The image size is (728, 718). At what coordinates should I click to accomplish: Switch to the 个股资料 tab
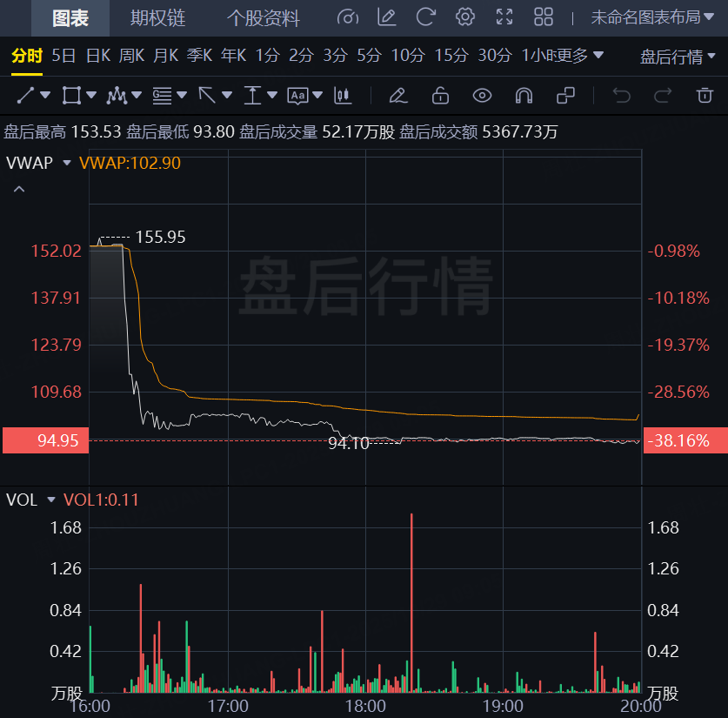click(x=263, y=17)
